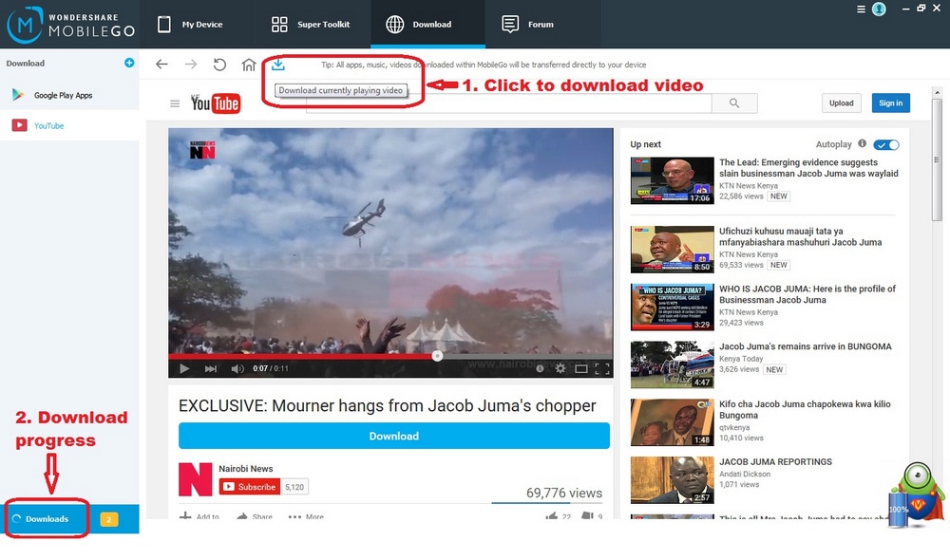Like the video with thumbs up
The image size is (950, 560).
[x=551, y=515]
